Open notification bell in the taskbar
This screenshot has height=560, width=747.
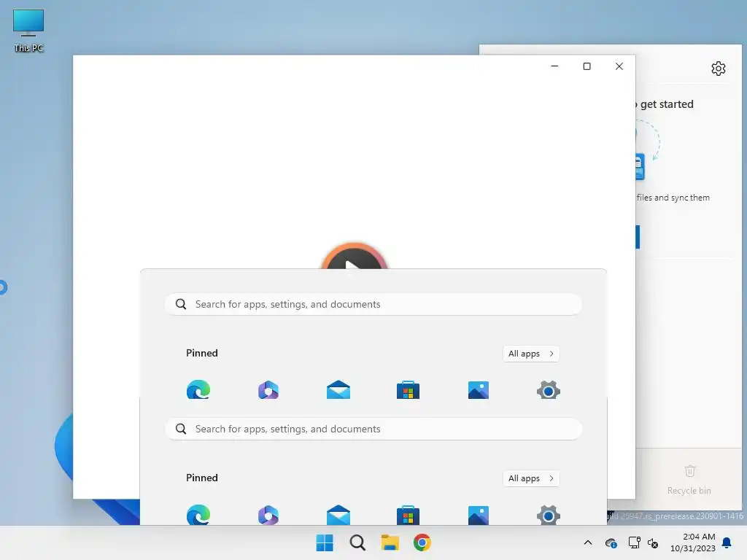point(727,542)
